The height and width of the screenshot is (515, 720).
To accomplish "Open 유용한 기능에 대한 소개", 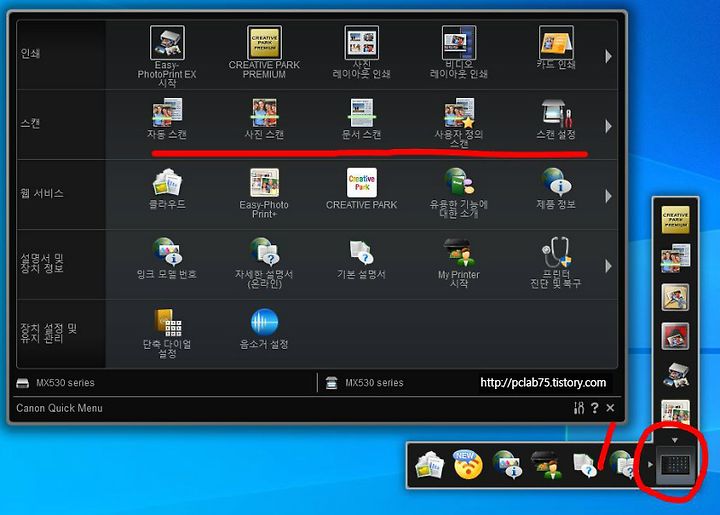I will [459, 193].
